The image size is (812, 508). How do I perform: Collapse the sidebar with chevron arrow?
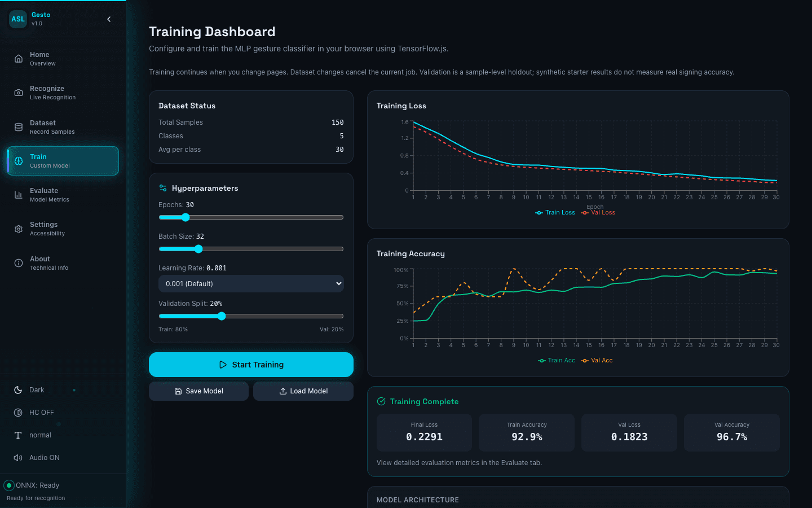[109, 19]
